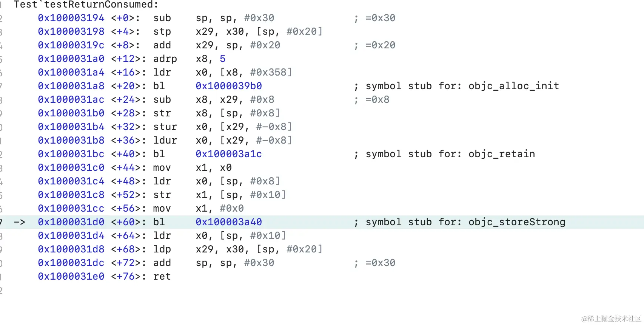Click address 0x1000031a4 at offset +16

pyautogui.click(x=71, y=73)
